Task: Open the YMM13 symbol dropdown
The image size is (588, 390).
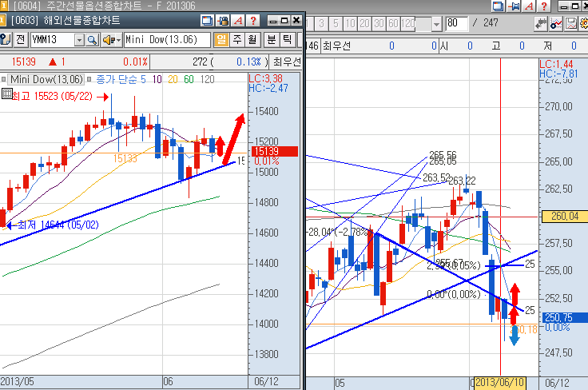Action: [79, 39]
